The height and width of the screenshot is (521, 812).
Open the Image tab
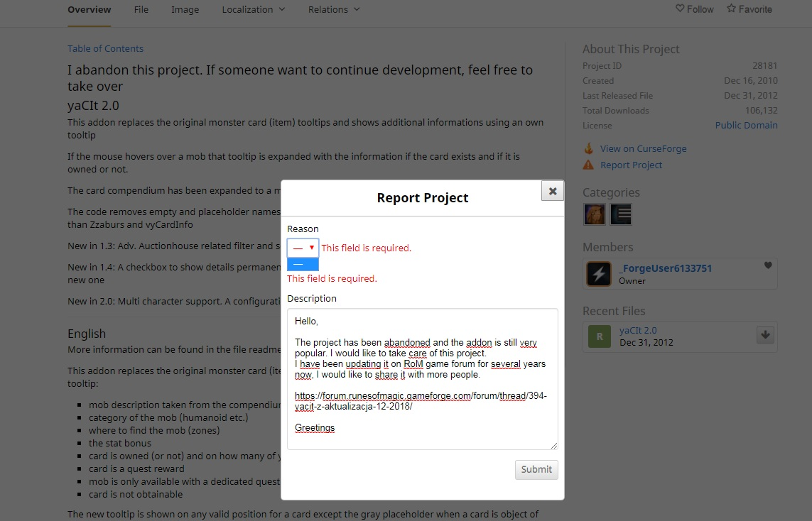pyautogui.click(x=185, y=9)
